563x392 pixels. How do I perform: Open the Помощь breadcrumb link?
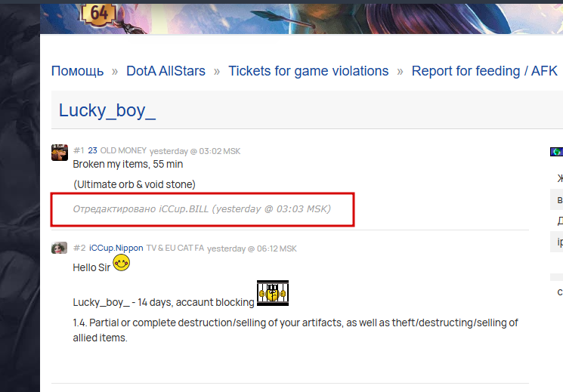tap(77, 71)
